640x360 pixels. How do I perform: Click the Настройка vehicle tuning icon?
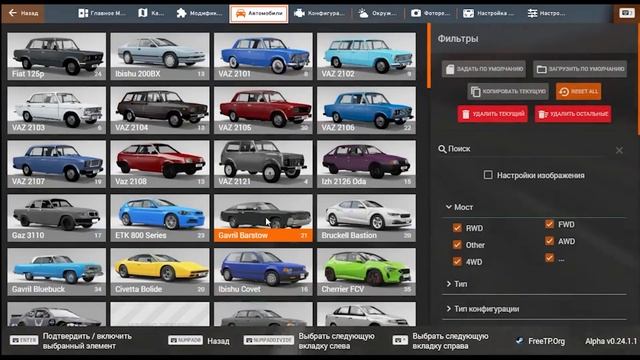(468, 13)
